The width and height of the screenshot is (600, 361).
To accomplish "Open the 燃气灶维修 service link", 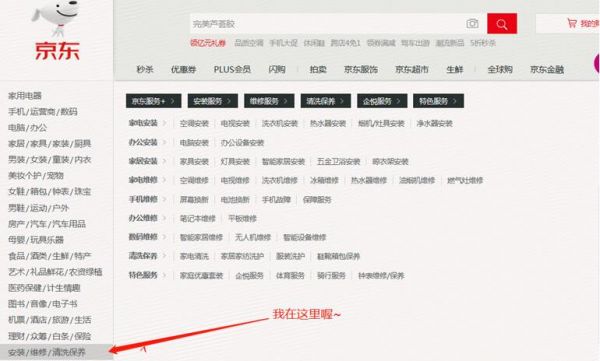I will [x=465, y=180].
